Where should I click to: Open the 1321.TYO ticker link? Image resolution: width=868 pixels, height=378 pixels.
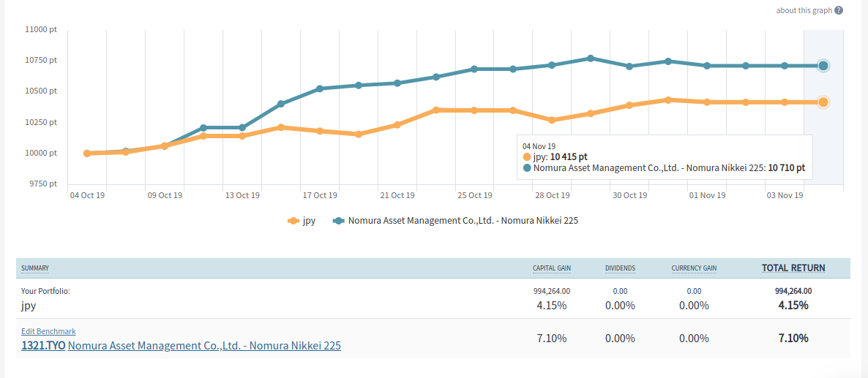tap(43, 346)
